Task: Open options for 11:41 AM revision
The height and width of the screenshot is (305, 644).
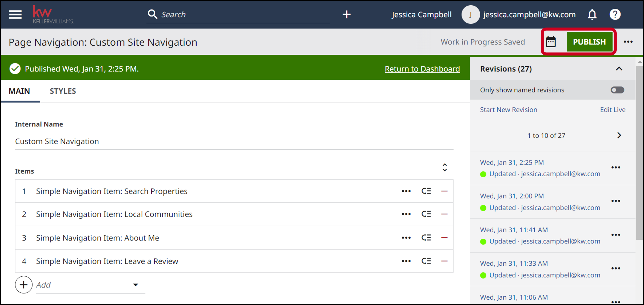Action: tap(615, 235)
